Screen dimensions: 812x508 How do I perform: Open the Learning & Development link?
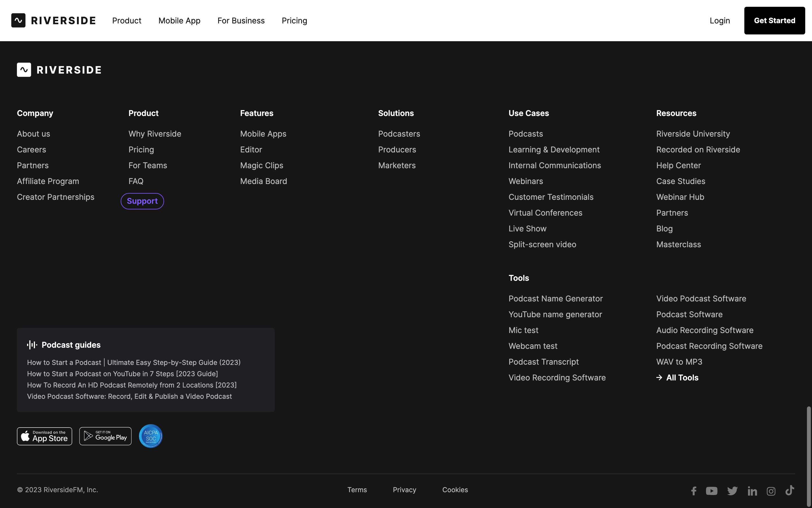(554, 150)
